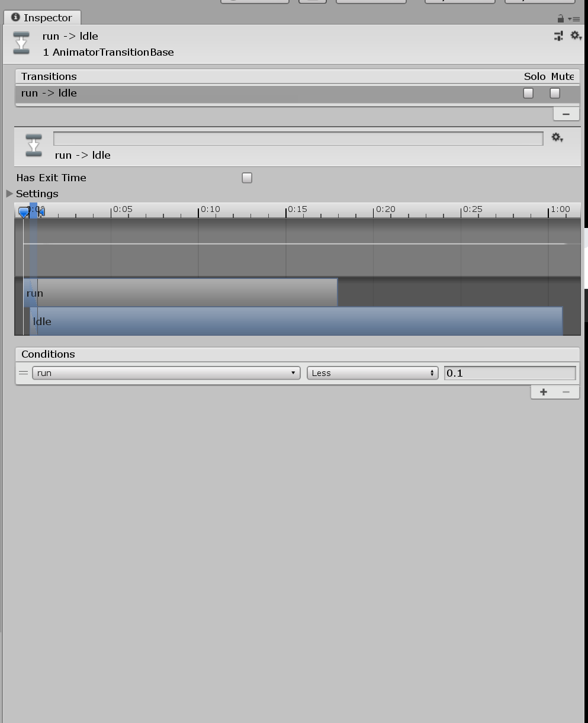Open the run condition parameter dropdown

pos(166,373)
